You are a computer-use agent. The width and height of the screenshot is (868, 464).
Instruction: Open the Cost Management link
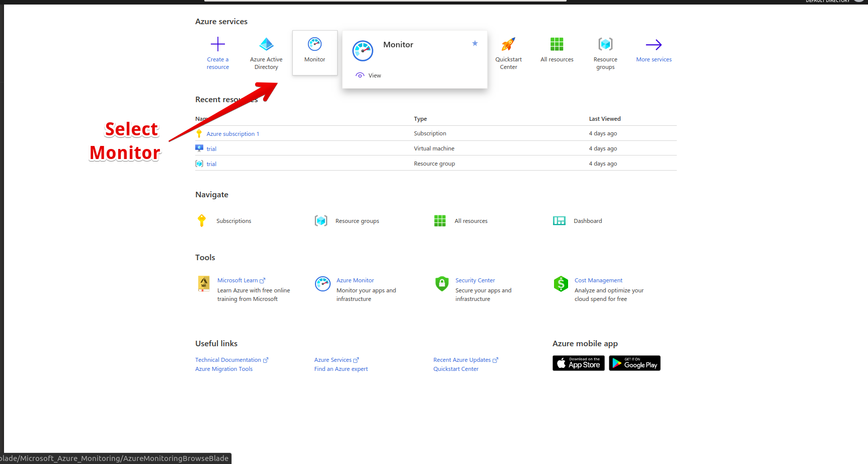point(598,280)
